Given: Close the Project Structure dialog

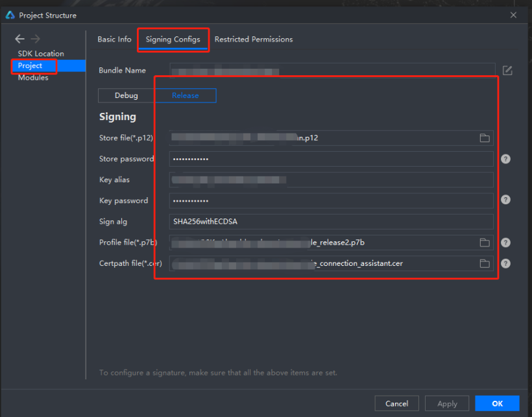Looking at the screenshot, I should click(513, 16).
